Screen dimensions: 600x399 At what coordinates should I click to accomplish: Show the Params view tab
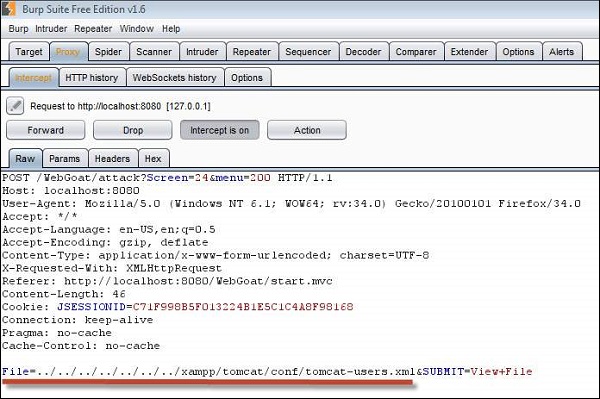tap(65, 158)
